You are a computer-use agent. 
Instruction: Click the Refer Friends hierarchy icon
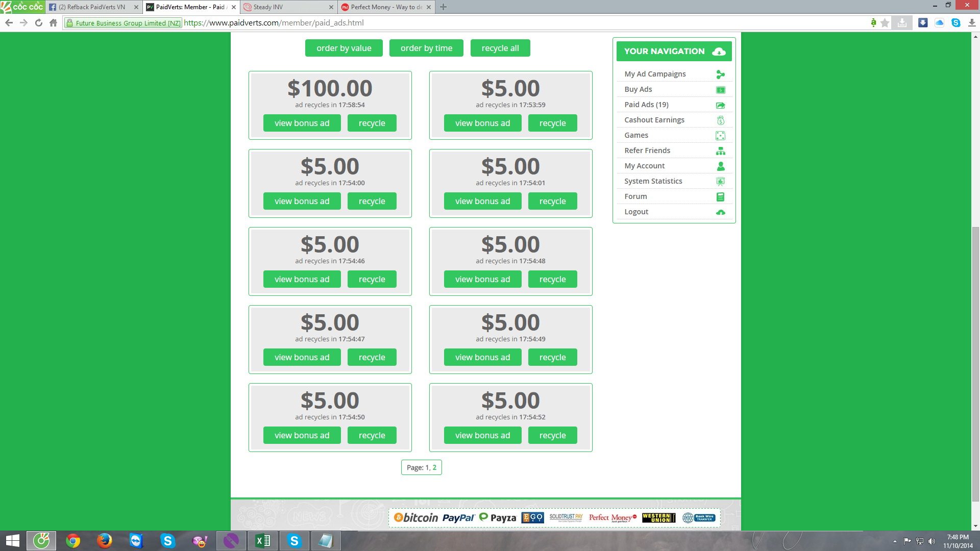click(x=720, y=151)
